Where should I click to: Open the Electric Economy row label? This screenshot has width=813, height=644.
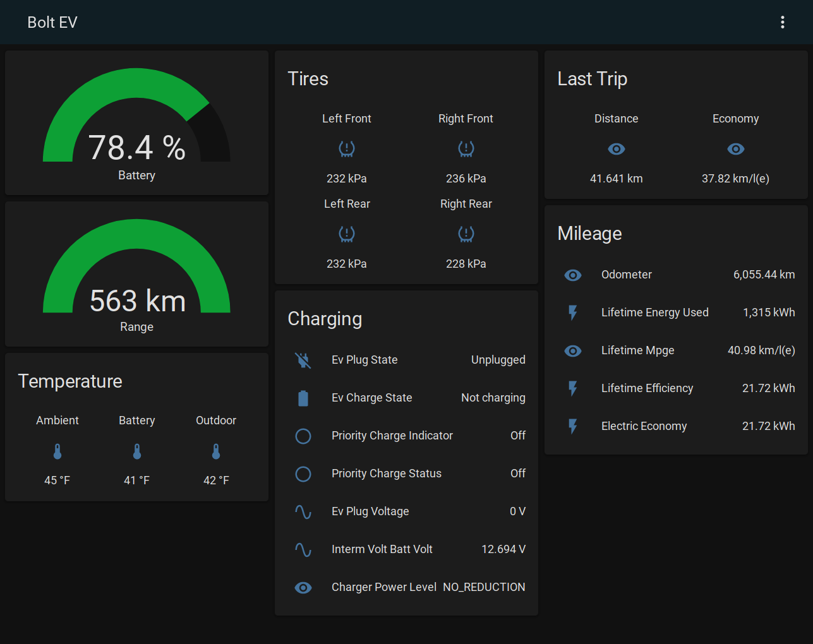pos(644,426)
